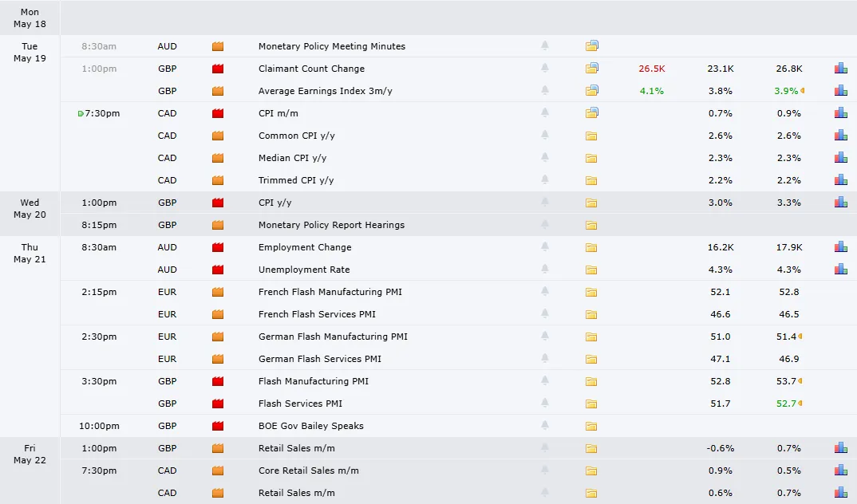Image resolution: width=857 pixels, height=504 pixels.
Task: Open chart icon for CAD Retail Sales m/m
Action: (x=840, y=493)
